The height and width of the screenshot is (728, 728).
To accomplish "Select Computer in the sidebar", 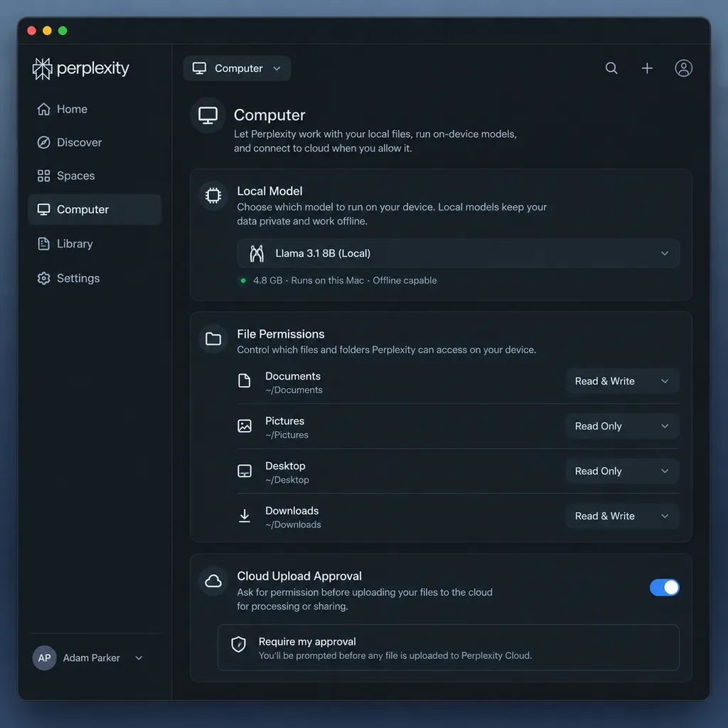I will click(x=95, y=210).
